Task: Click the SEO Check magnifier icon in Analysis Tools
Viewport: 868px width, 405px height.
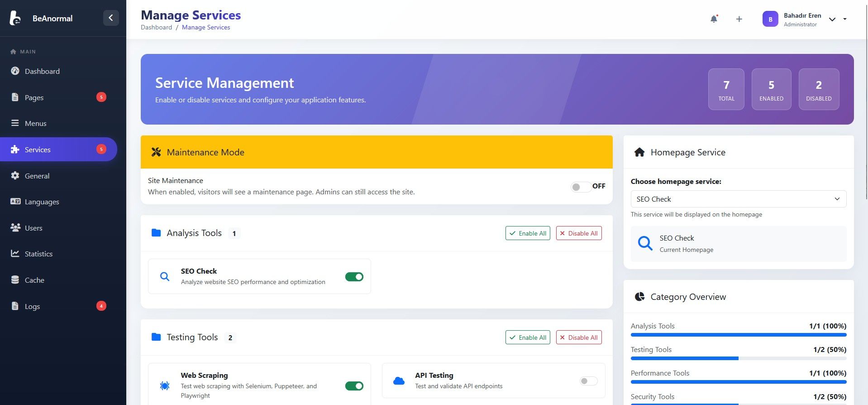Action: pyautogui.click(x=165, y=276)
